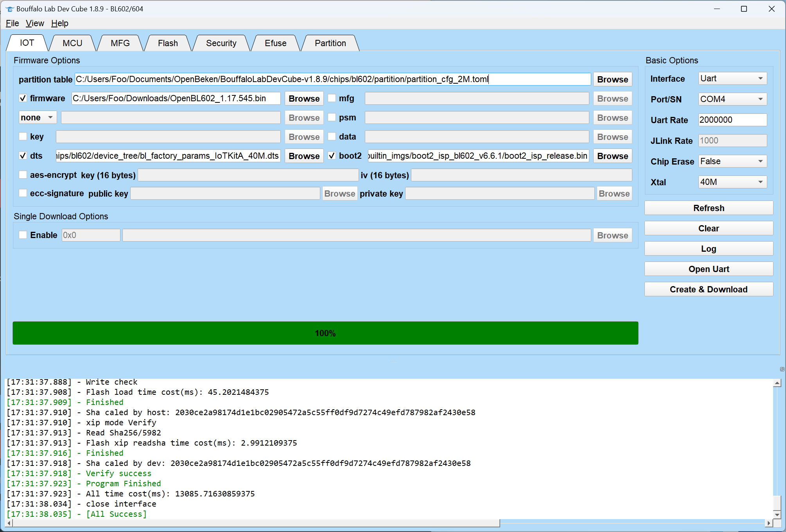Enable the mfg checkbox
This screenshot has width=786, height=532.
pyautogui.click(x=332, y=98)
